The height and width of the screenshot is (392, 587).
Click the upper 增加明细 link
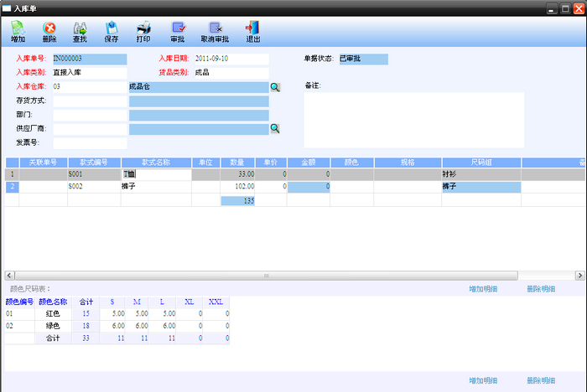[x=486, y=289]
